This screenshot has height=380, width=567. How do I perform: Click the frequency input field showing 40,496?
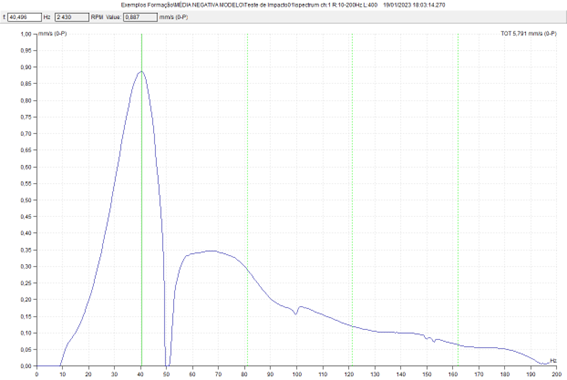pyautogui.click(x=24, y=17)
